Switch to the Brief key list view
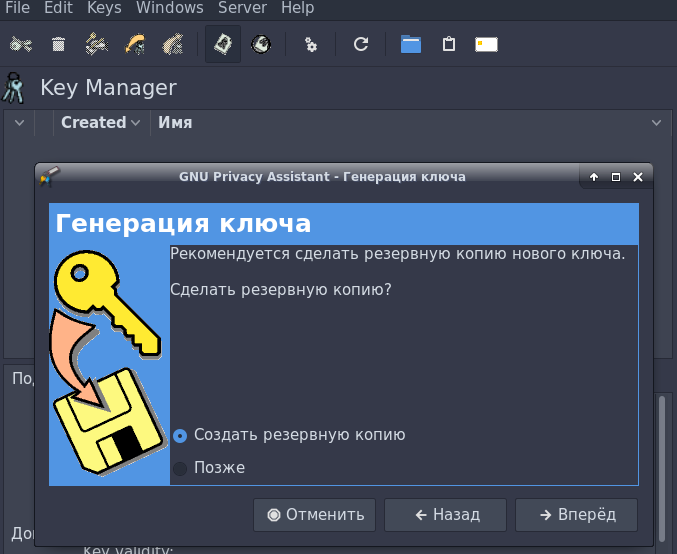The width and height of the screenshot is (677, 554). [223, 44]
